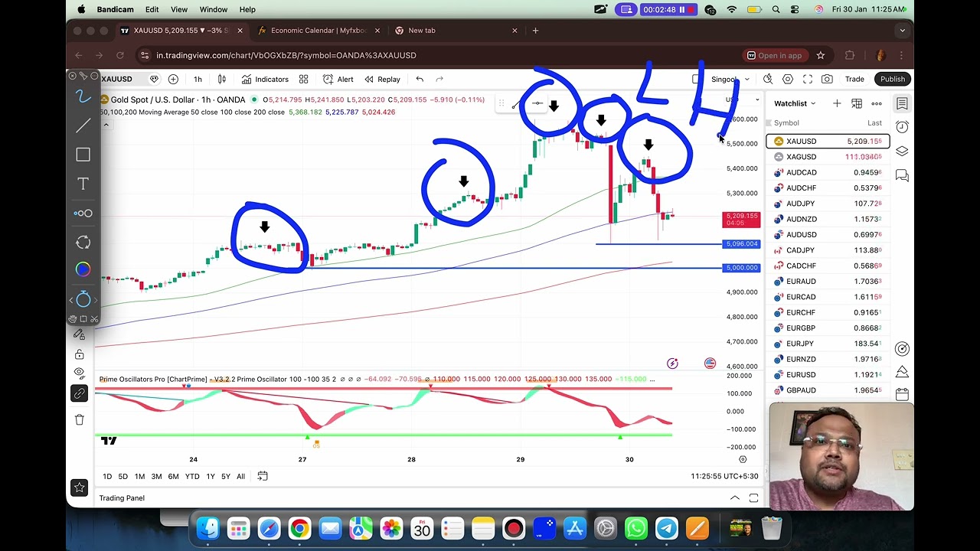
Task: Open the watchlist more options menu
Action: (877, 103)
